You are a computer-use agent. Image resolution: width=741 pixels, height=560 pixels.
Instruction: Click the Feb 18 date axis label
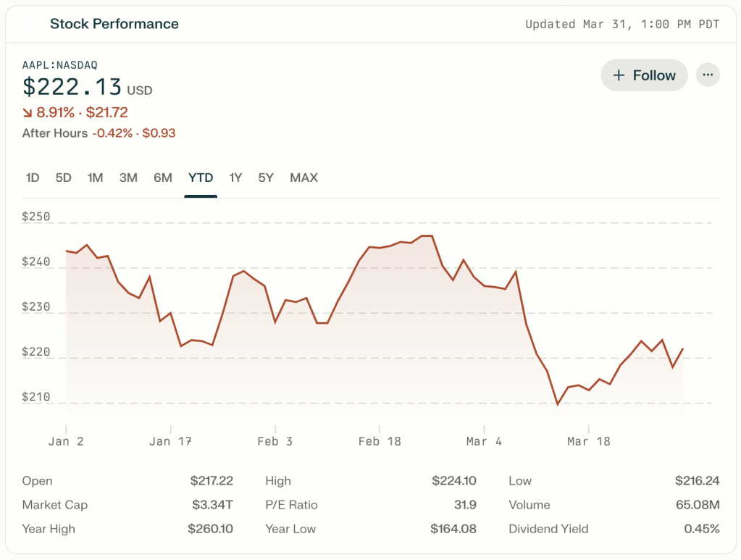(x=380, y=441)
